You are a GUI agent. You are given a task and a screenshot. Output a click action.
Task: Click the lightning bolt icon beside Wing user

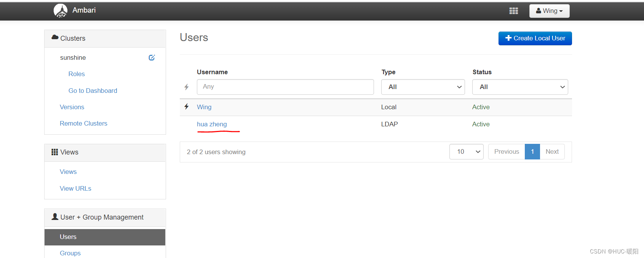coord(186,107)
